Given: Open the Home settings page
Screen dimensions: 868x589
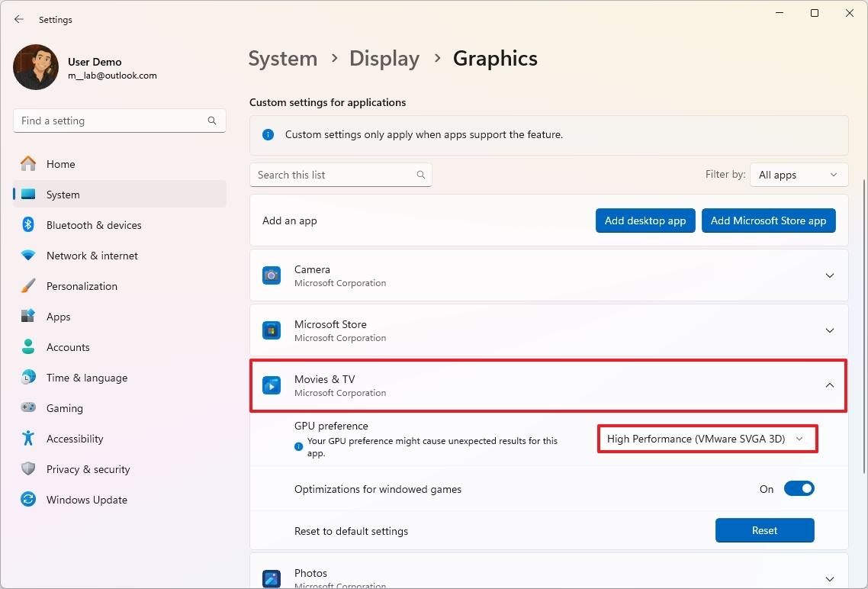Looking at the screenshot, I should point(120,164).
